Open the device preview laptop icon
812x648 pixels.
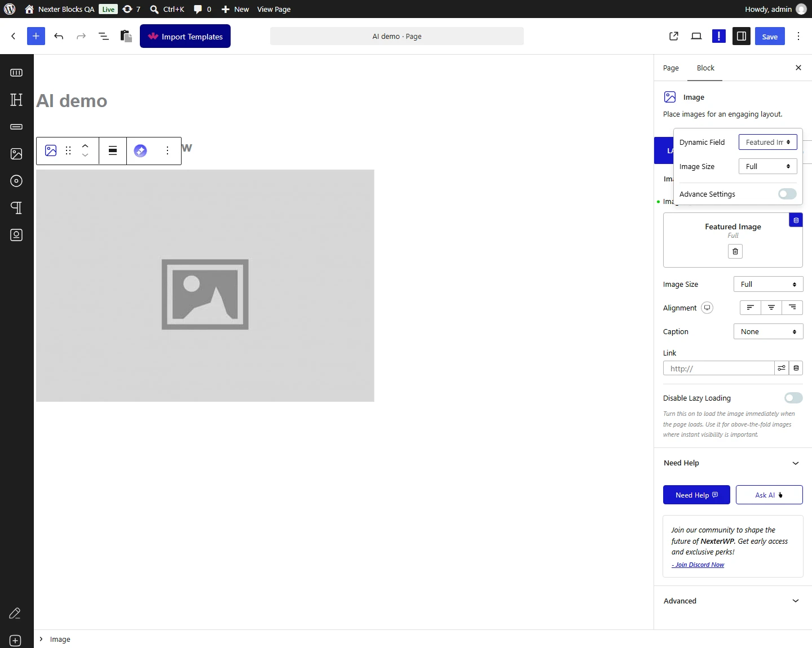(x=696, y=36)
